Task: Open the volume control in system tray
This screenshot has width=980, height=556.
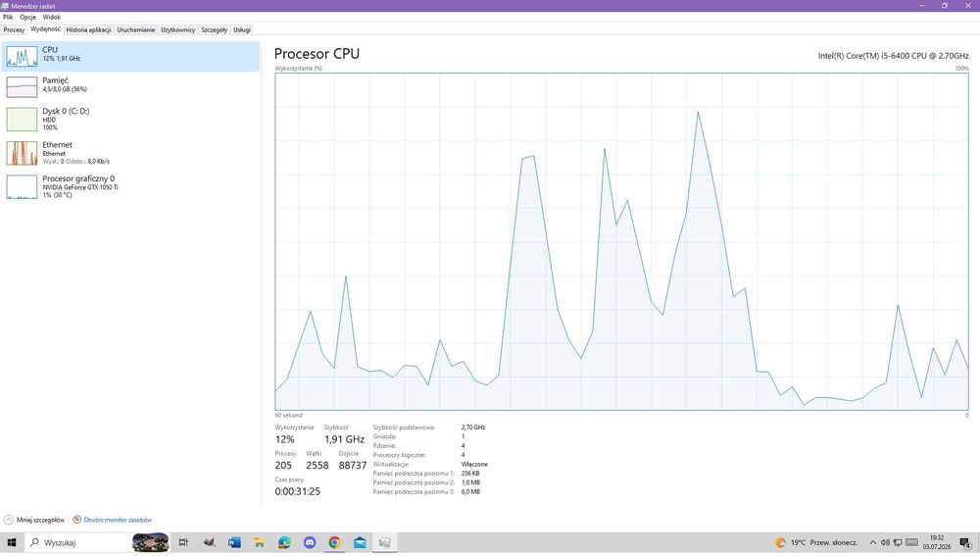Action: [885, 542]
